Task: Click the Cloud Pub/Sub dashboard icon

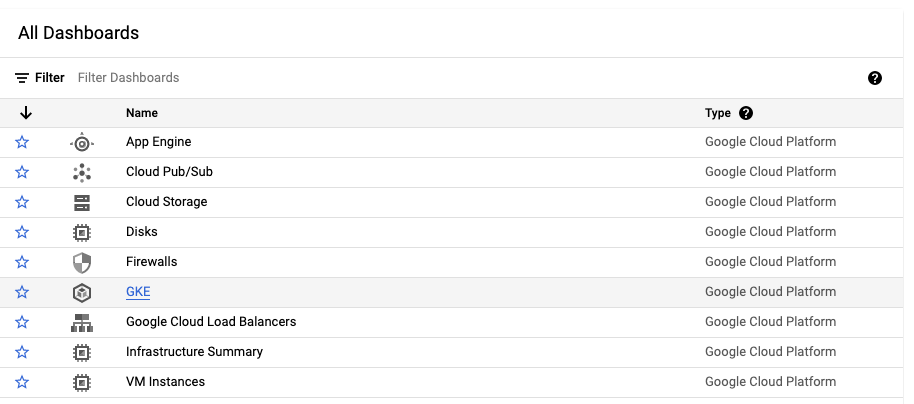Action: (82, 172)
